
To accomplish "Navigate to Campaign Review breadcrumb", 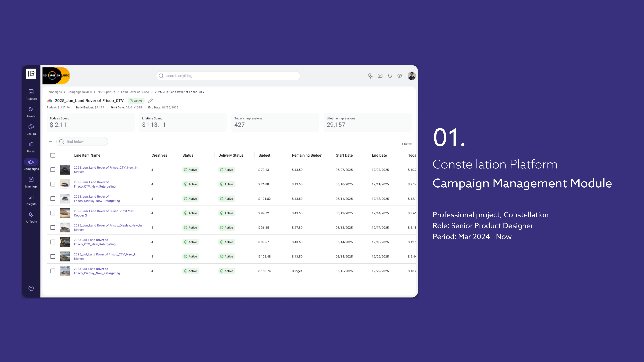I will point(80,92).
